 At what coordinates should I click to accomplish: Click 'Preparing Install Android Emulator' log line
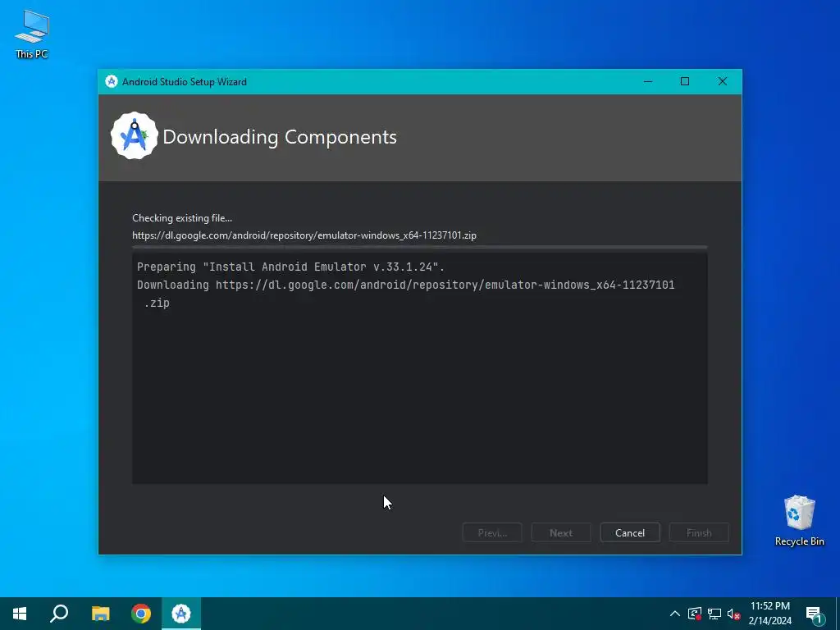(290, 267)
